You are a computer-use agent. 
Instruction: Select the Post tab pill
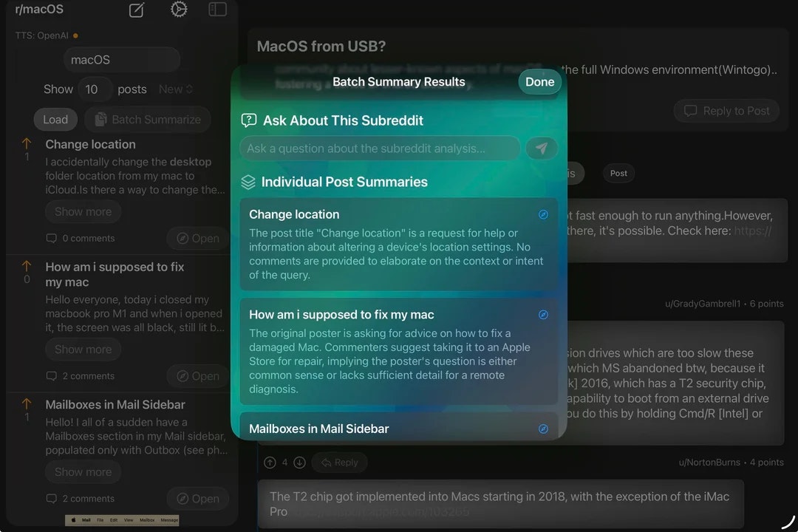pyautogui.click(x=618, y=173)
